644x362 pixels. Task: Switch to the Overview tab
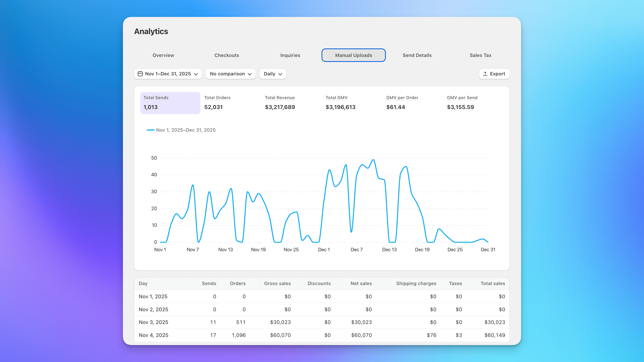163,55
